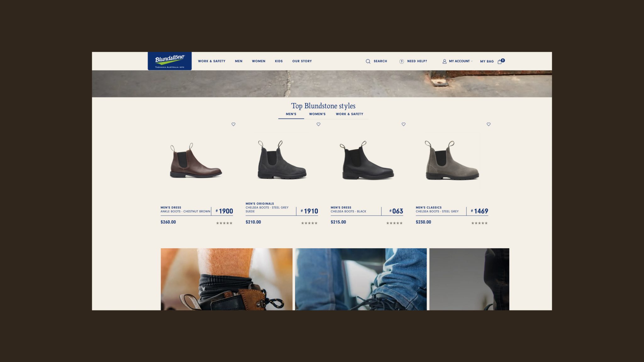Open the photo of the boot with socks
This screenshot has width=644, height=362.
coord(226,279)
